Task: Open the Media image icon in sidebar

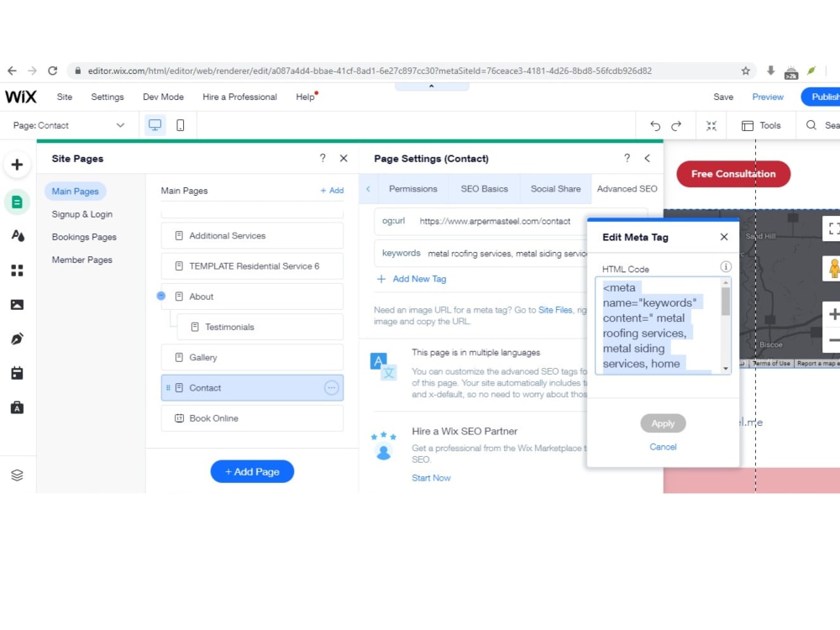Action: (x=17, y=305)
